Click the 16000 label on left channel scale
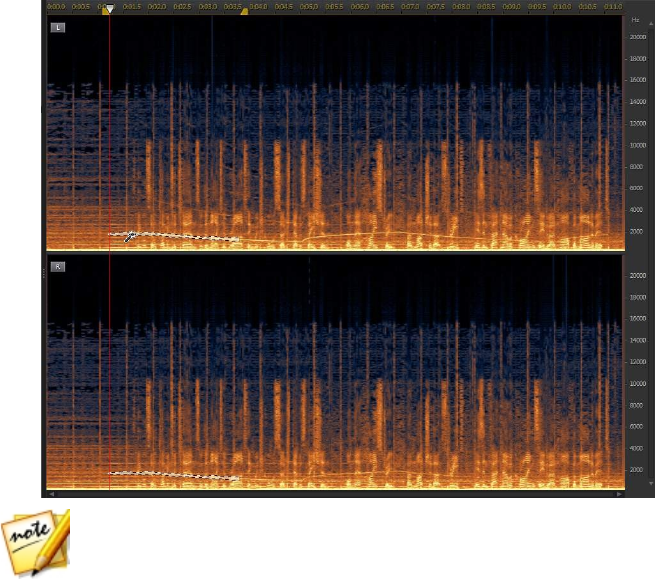 [638, 80]
